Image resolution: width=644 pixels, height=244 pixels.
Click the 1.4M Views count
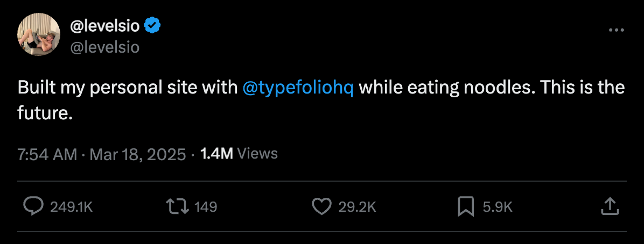(x=239, y=154)
